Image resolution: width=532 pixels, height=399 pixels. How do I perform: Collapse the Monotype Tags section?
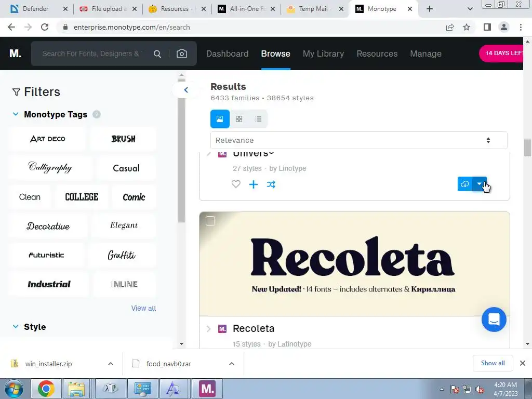15,114
